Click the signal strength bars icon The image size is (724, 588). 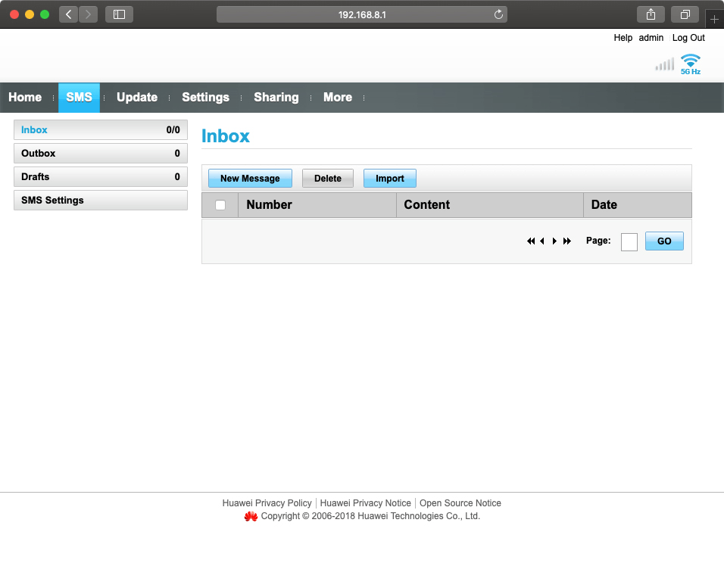pos(664,64)
